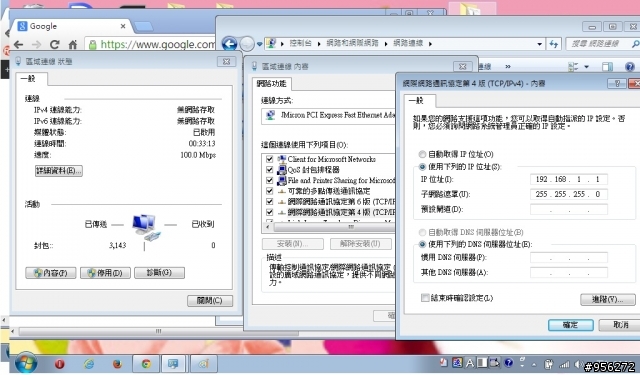This screenshot has width=640, height=375.
Task: Toggle the Internet Protocol version 4 checkbox
Action: (269, 212)
